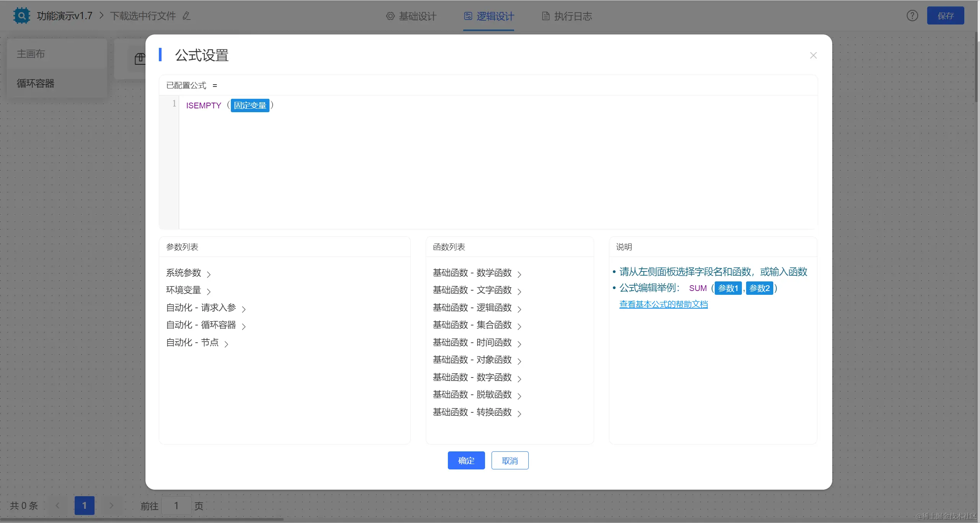Go to previous page arrow in pagination
Viewport: 980px width, 523px height.
[x=58, y=505]
